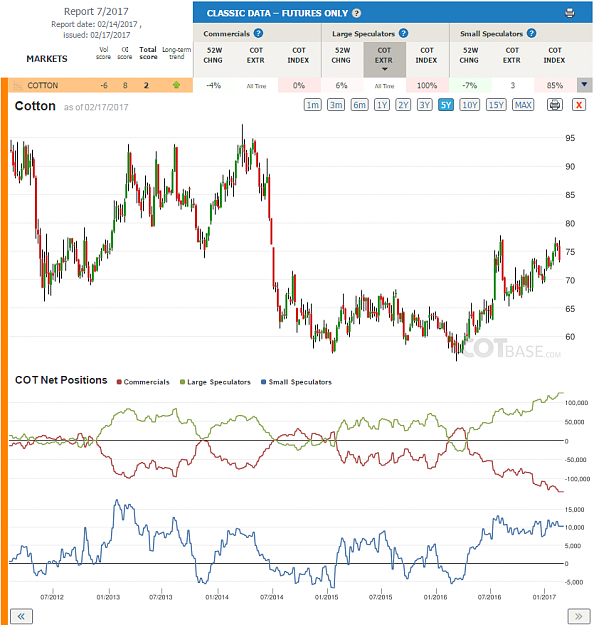
Task: Select the 10Y time range button
Action: (x=470, y=105)
